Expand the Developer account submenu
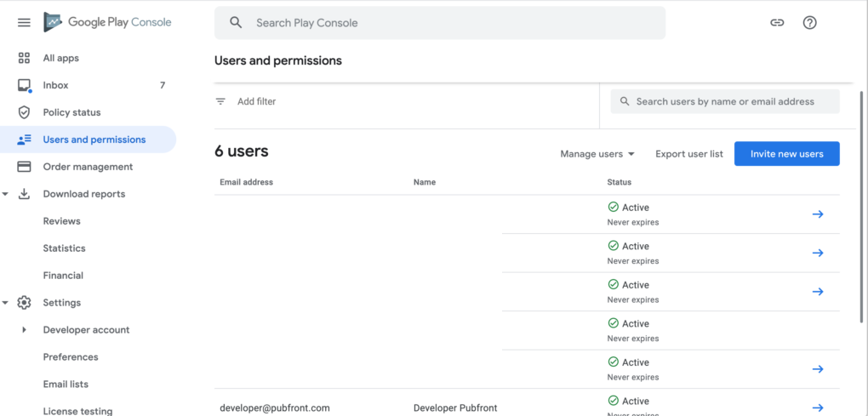This screenshot has width=868, height=416. tap(24, 330)
